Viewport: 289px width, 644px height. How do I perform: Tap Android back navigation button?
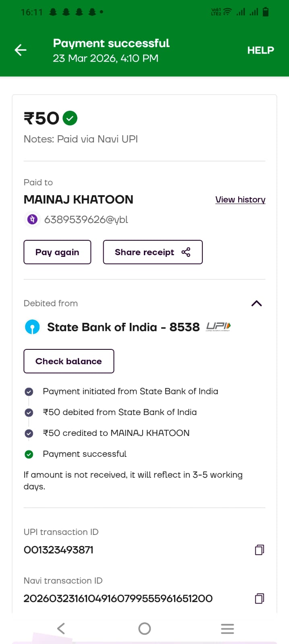pos(61,628)
